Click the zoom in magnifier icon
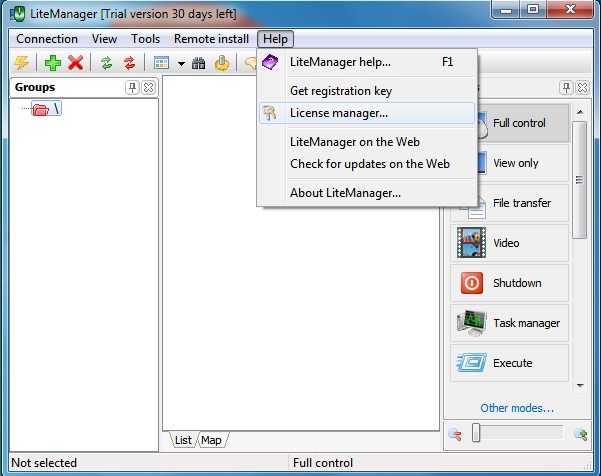 tap(580, 434)
